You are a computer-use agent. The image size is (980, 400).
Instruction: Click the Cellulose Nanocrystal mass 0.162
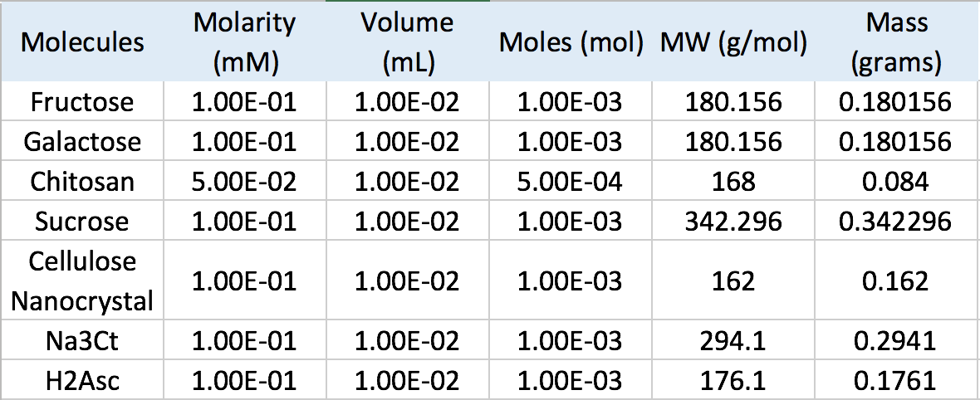[895, 281]
